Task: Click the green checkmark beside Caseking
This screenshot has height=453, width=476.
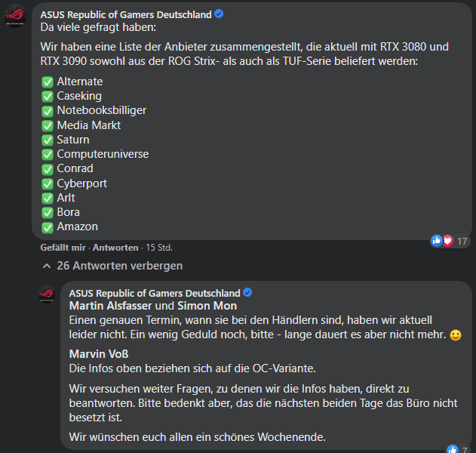Action: tap(48, 96)
